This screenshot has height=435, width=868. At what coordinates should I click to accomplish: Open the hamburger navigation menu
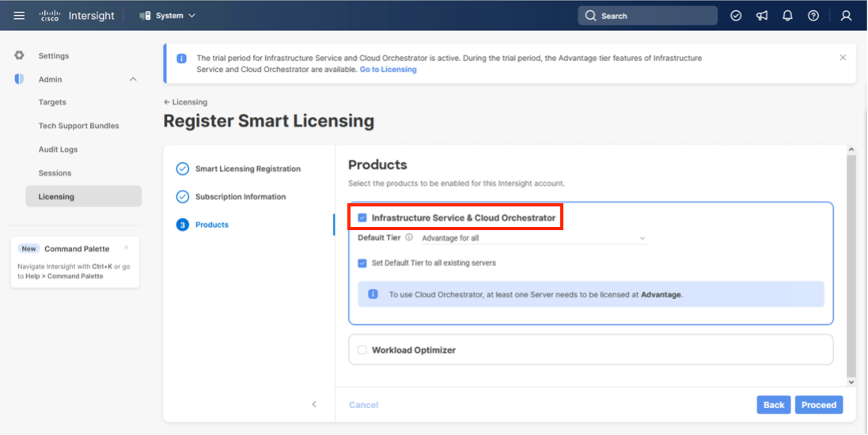point(19,16)
